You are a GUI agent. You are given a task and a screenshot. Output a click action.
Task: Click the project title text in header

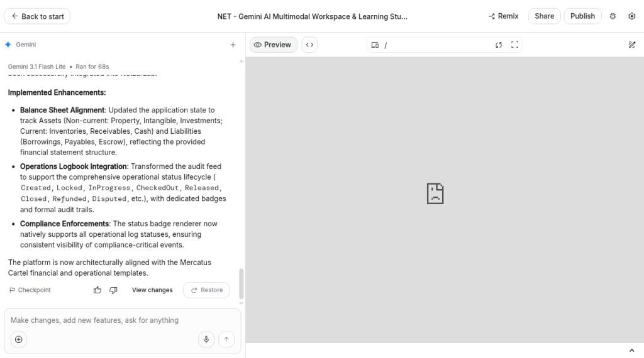point(312,16)
